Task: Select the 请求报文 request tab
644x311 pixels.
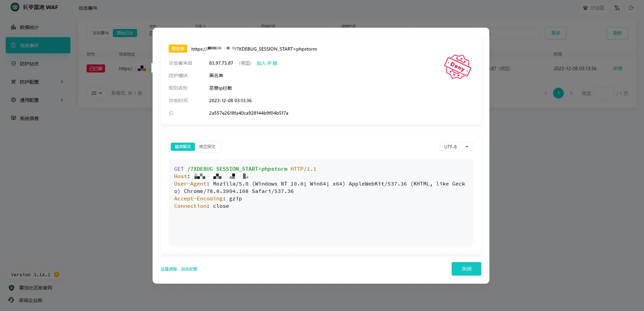Action: pos(183,147)
